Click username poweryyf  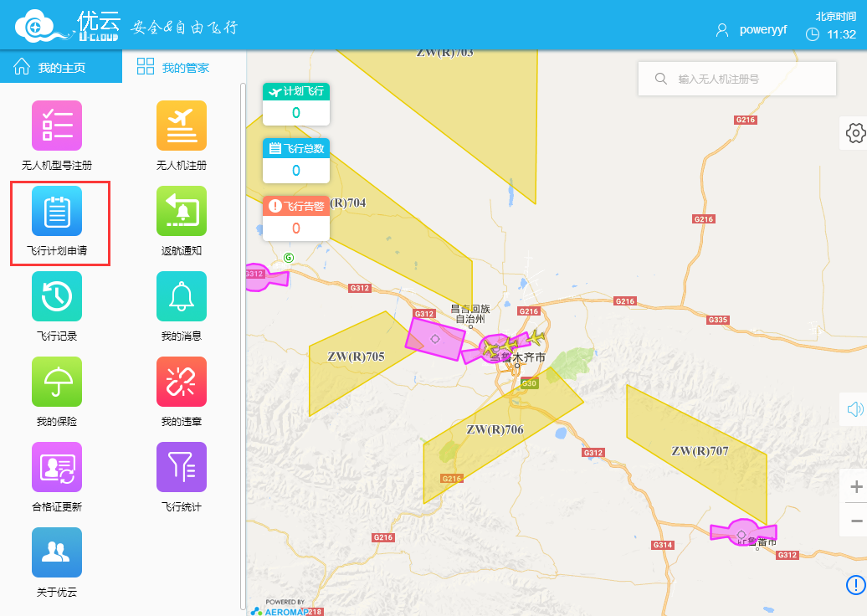tap(763, 30)
